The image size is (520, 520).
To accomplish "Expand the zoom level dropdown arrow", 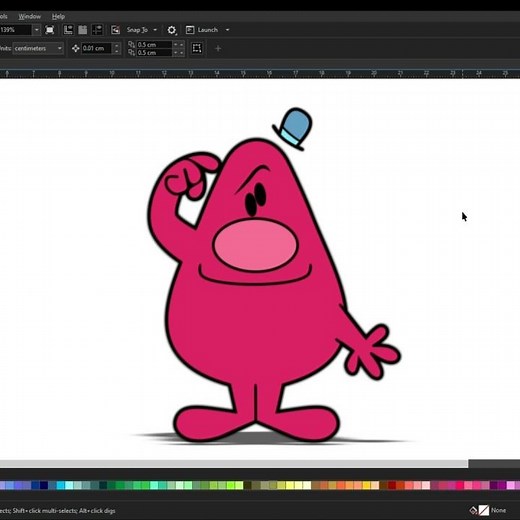I will (37, 30).
